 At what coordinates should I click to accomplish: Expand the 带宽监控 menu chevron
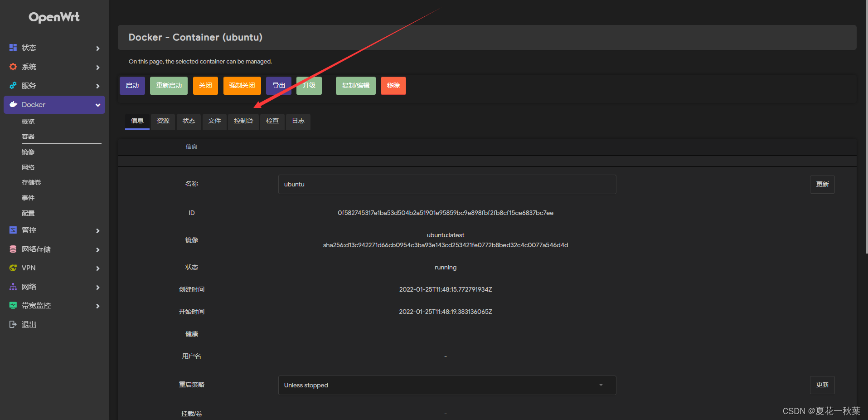[x=97, y=306]
